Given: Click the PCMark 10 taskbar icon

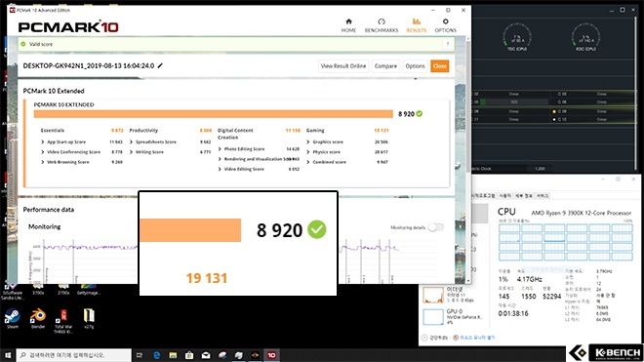Looking at the screenshot, I should point(271,355).
